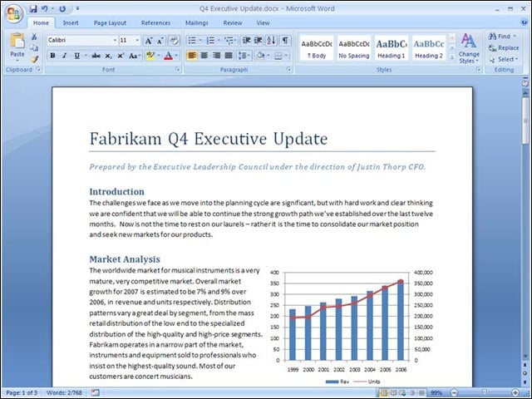
Task: Switch to the Page Layout tab
Action: (110, 23)
